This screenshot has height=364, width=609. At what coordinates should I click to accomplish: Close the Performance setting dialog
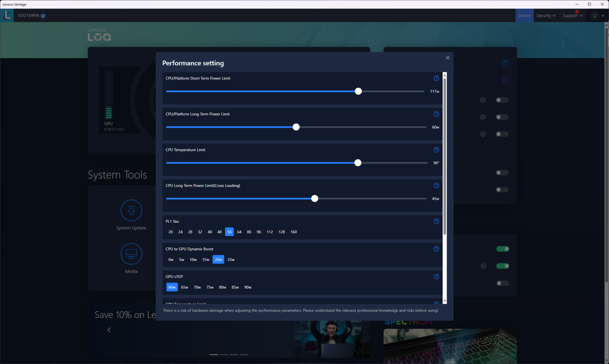[448, 58]
